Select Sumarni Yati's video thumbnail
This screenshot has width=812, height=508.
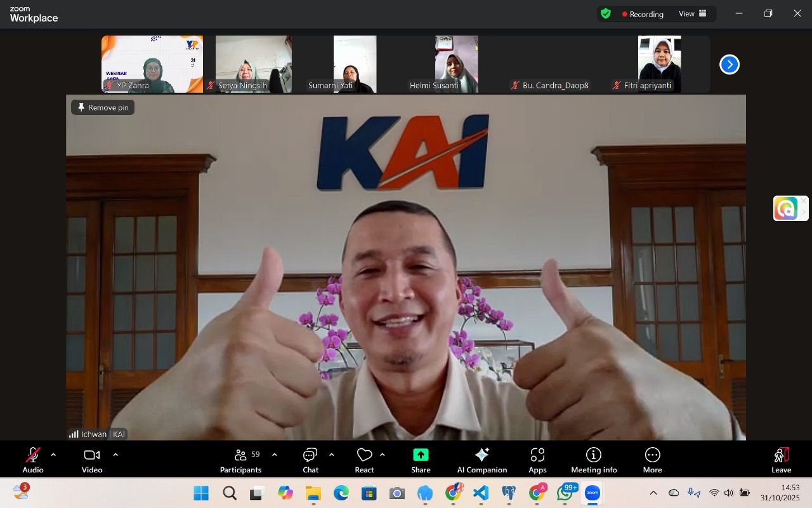[x=355, y=64]
